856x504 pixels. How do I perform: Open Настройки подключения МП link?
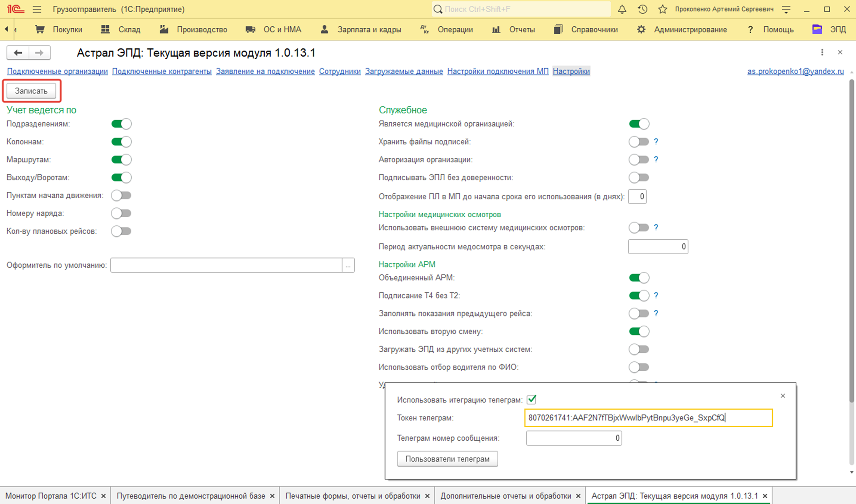pyautogui.click(x=498, y=71)
